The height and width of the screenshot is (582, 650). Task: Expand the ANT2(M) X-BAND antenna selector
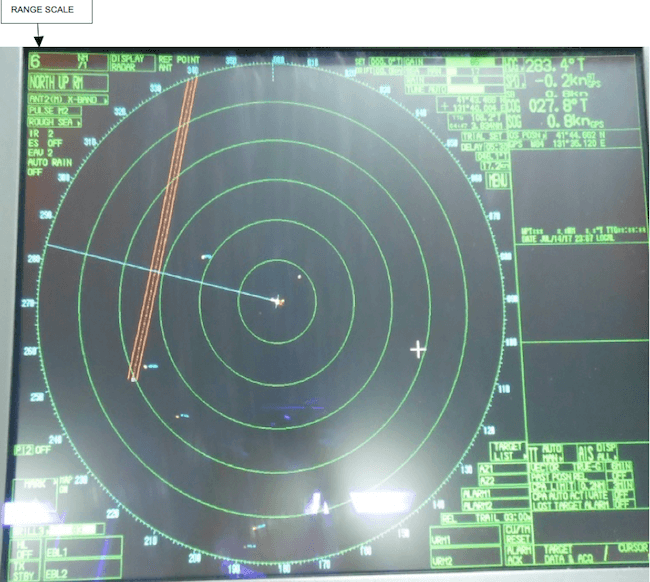[68, 99]
